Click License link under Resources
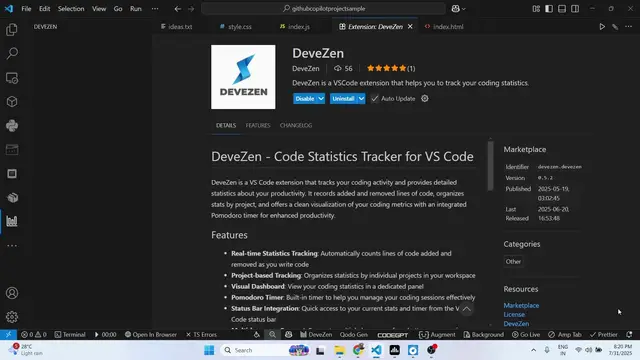The height and width of the screenshot is (360, 640). tap(514, 314)
